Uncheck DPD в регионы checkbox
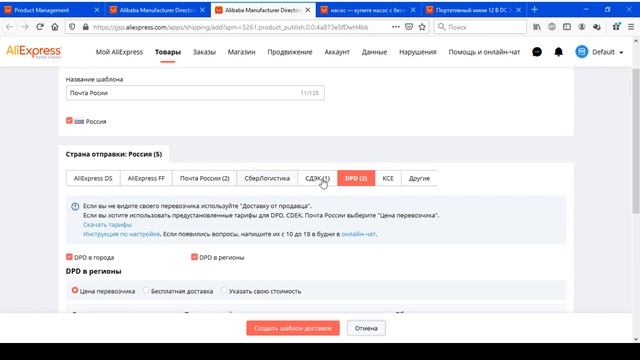The image size is (640, 360). [194, 257]
